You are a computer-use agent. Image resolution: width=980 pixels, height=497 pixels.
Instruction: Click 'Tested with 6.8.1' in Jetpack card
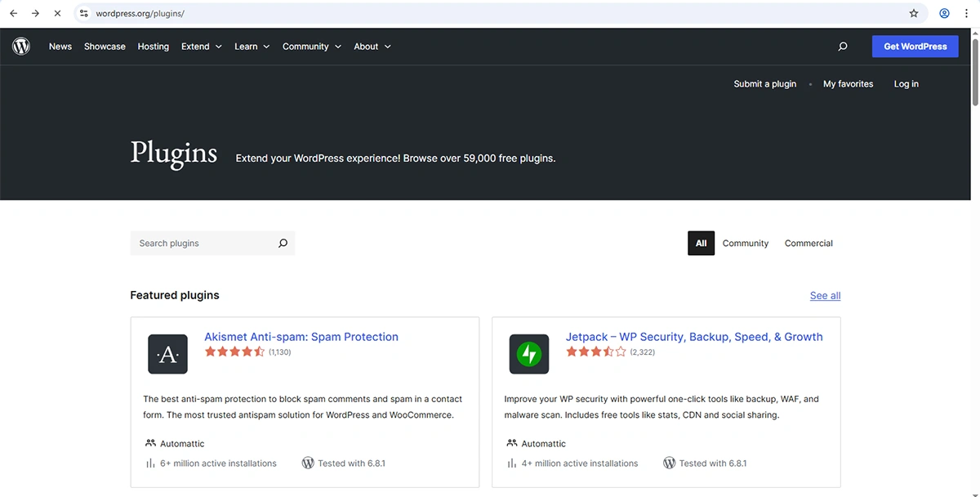pyautogui.click(x=713, y=463)
